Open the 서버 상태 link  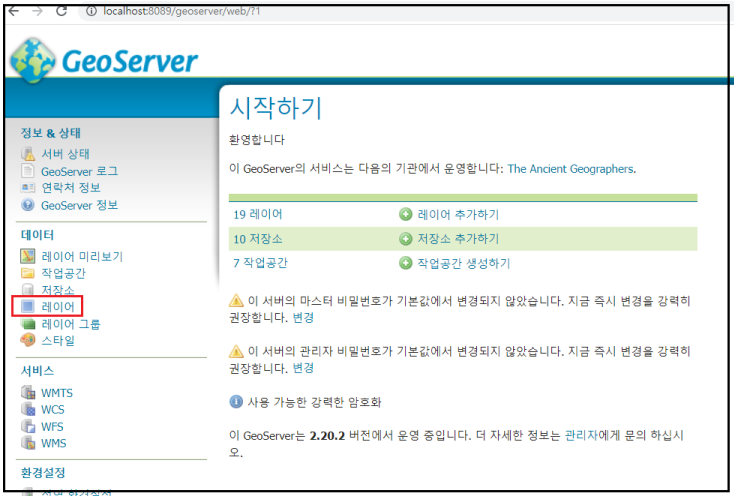click(65, 154)
